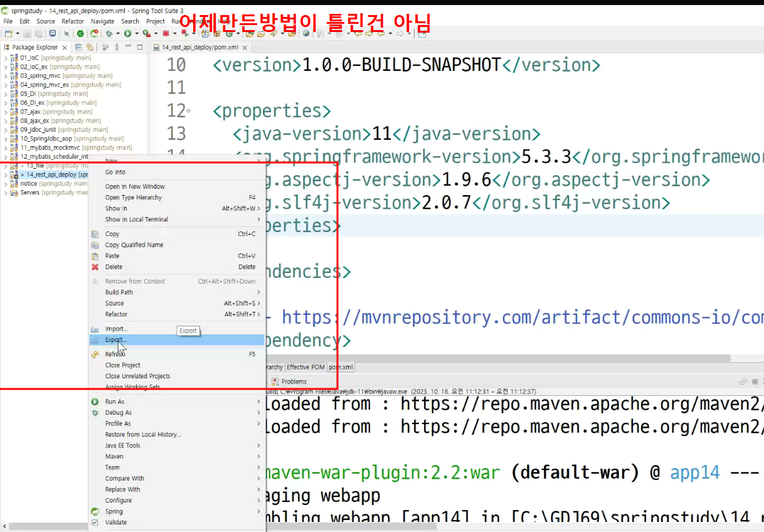Switch to the Effective POM tab
Viewport: 764px width, 532px height.
click(305, 367)
